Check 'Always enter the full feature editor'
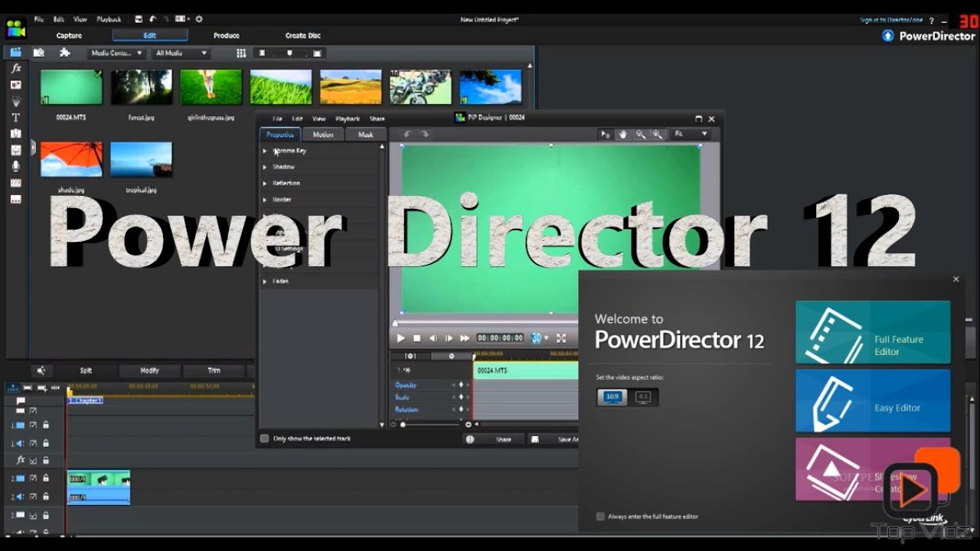Screen dimensions: 980x551 pyautogui.click(x=600, y=517)
